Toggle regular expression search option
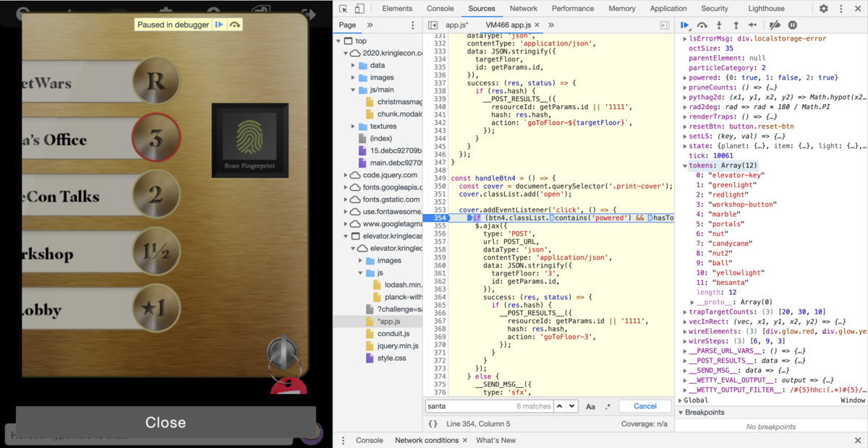Image resolution: width=868 pixels, height=448 pixels. tap(608, 406)
